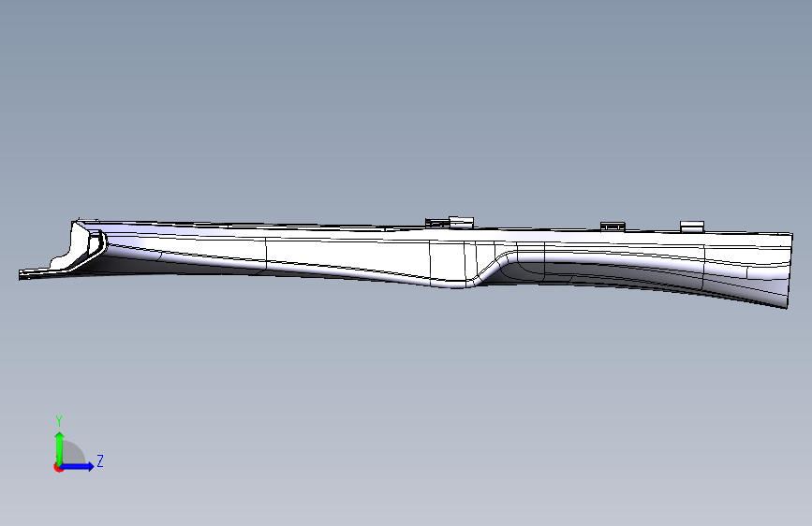Click the gray YZ plane arc of the triad
The image size is (812, 526).
click(74, 452)
